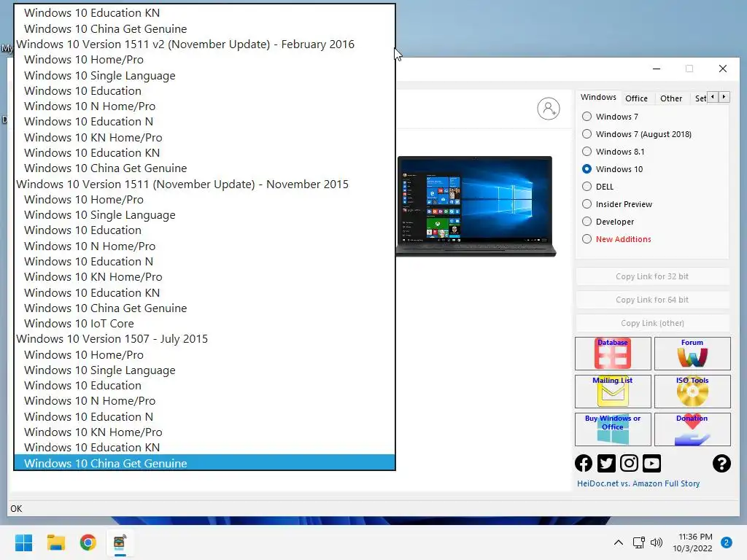The width and height of the screenshot is (747, 560).
Task: Open the volume tray icon
Action: tap(657, 542)
